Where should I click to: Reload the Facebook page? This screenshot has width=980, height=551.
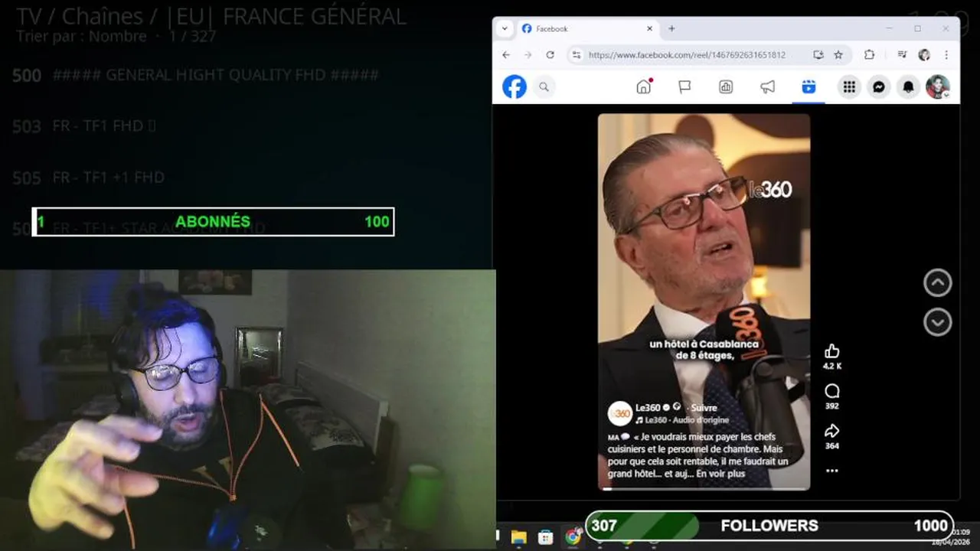[x=550, y=55]
